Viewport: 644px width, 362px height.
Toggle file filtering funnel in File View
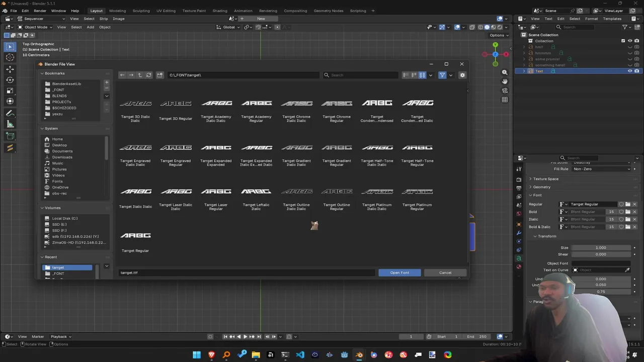(x=442, y=75)
